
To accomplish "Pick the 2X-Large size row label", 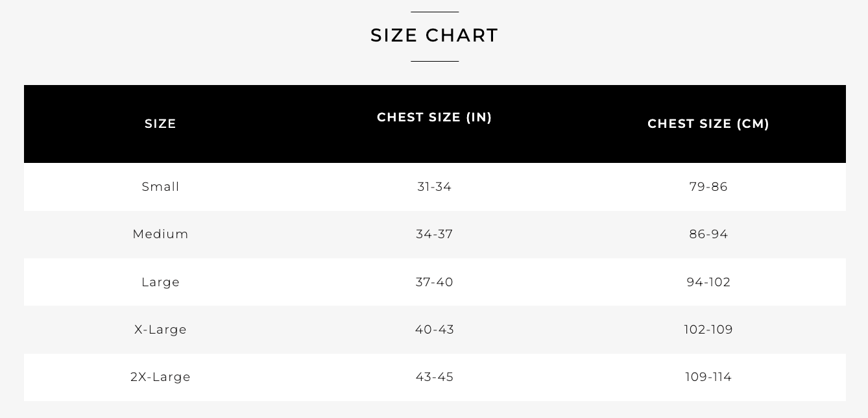I will click(160, 377).
